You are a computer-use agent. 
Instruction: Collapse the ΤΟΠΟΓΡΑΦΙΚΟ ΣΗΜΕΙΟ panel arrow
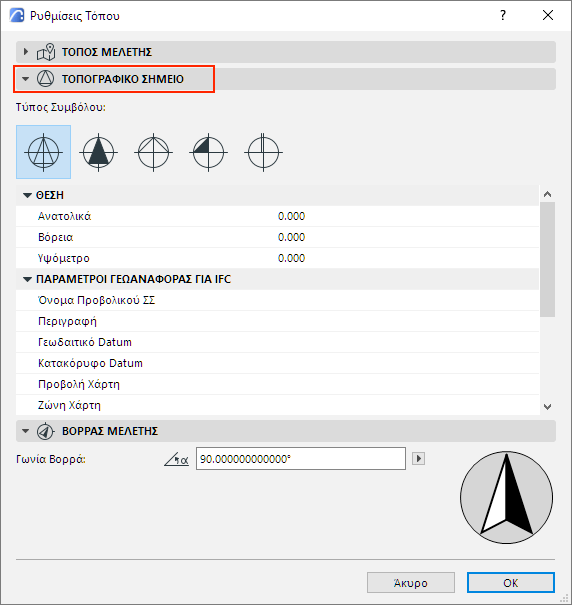25,79
